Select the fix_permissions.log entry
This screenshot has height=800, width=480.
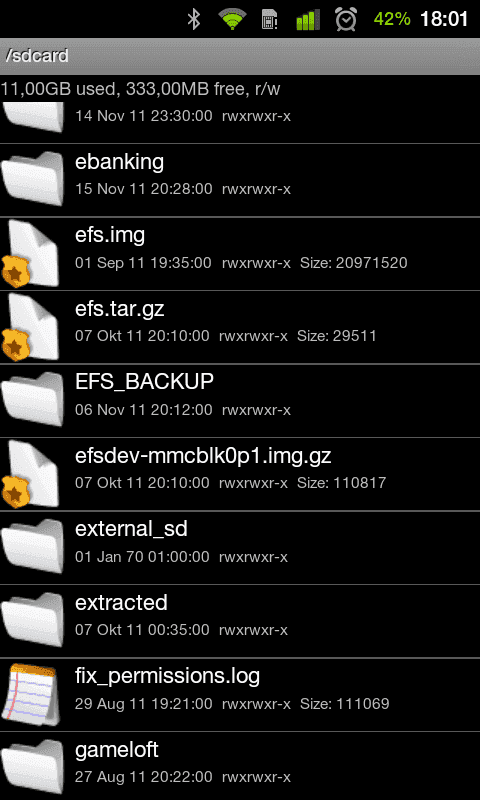click(240, 694)
